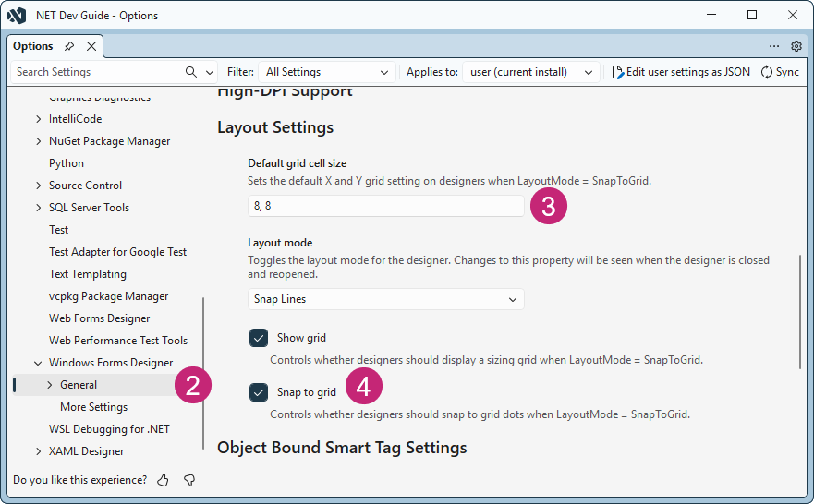
Task: Click the Options tab label
Action: pyautogui.click(x=32, y=46)
